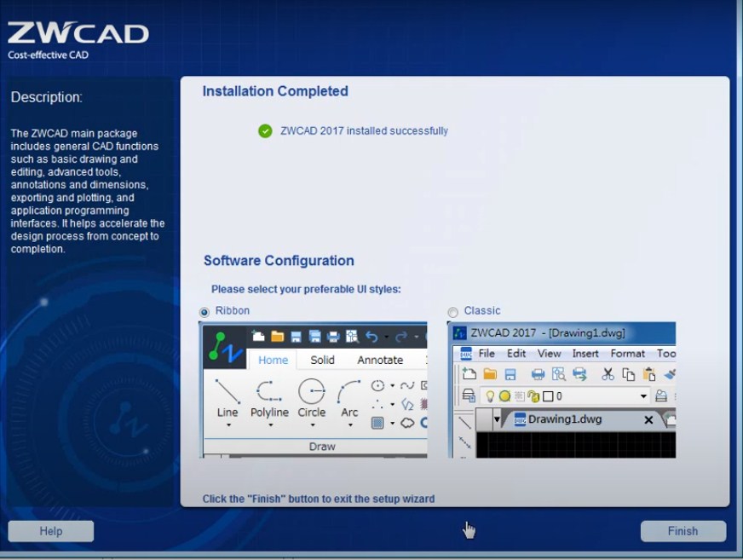Click the spline curve icon in Ribbon preview

tap(407, 385)
